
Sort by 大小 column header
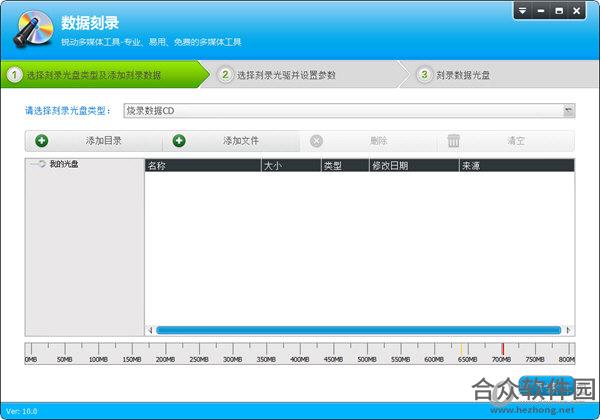291,166
